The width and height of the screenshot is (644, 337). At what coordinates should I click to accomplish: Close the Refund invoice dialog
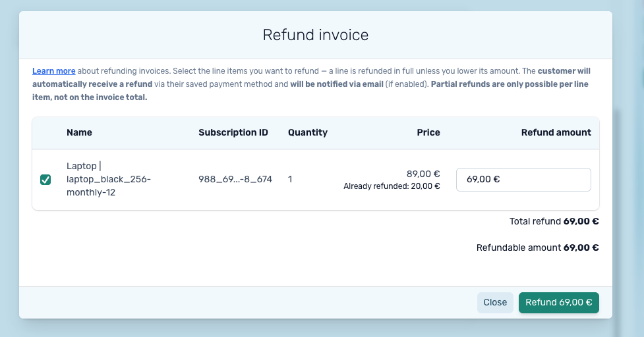(x=495, y=303)
